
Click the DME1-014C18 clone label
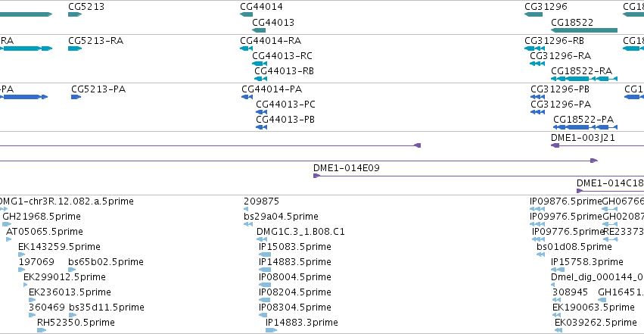610,183
